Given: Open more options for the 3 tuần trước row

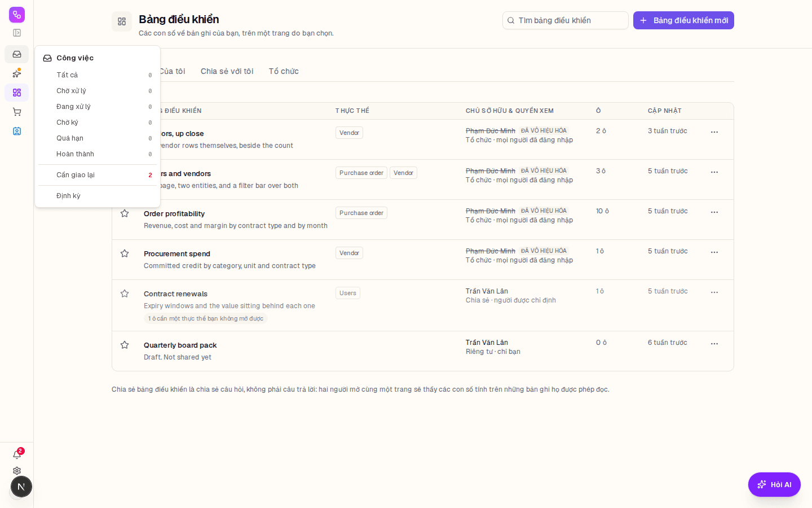Looking at the screenshot, I should tap(714, 132).
